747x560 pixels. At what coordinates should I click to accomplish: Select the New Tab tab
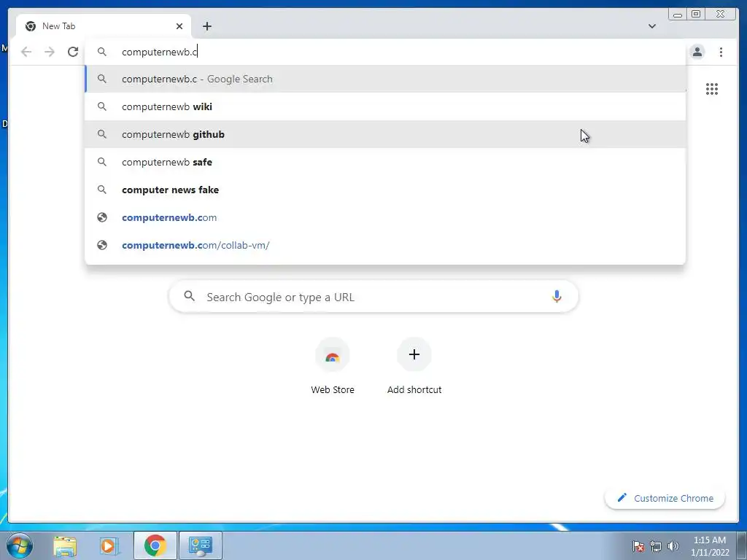pos(104,26)
